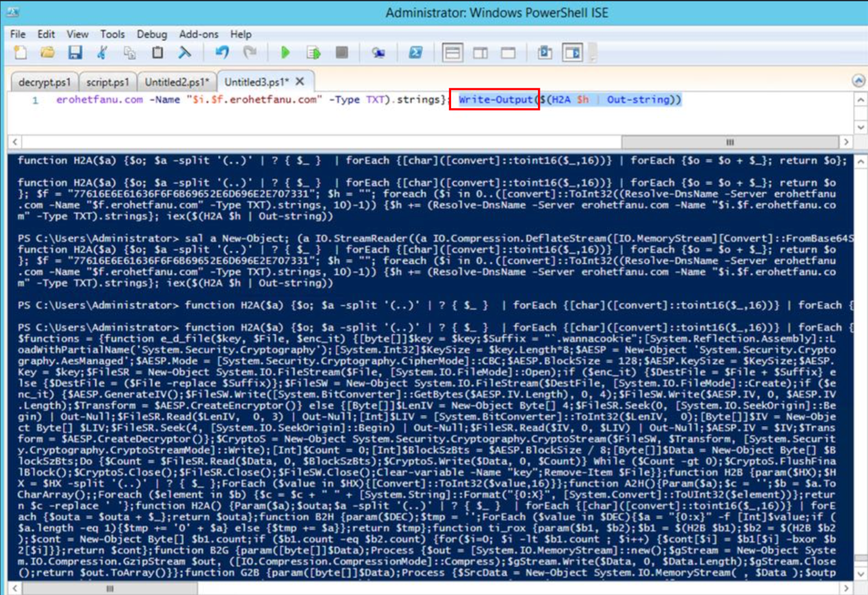Click the Out-string text in the script
The image size is (868, 595).
tap(638, 99)
